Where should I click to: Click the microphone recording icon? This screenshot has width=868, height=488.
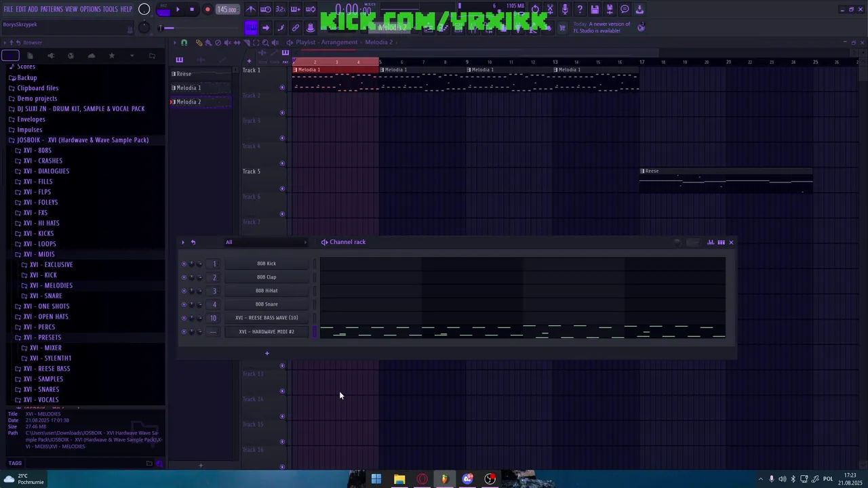[x=566, y=9]
